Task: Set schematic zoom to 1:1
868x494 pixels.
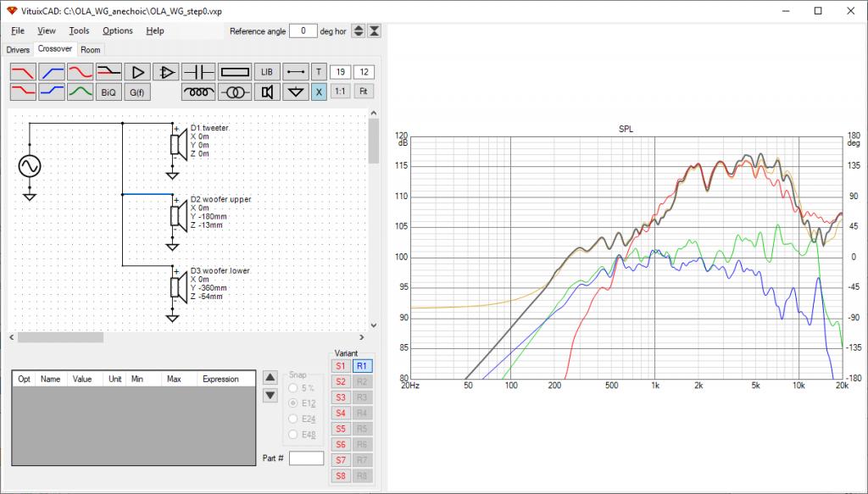Action: [341, 92]
